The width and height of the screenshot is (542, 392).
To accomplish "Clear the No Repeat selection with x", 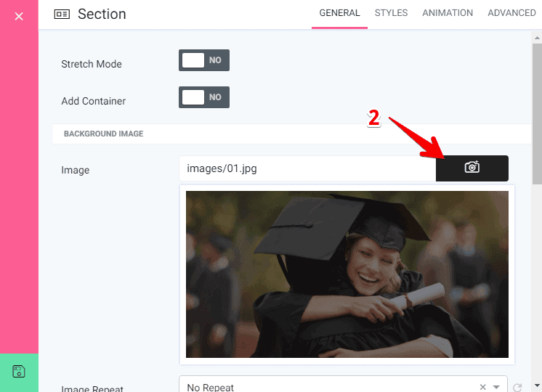I will click(x=482, y=387).
